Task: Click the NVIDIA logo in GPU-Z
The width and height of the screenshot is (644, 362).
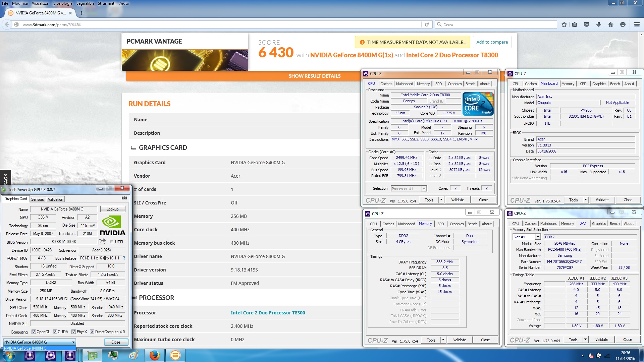Action: pos(112,226)
